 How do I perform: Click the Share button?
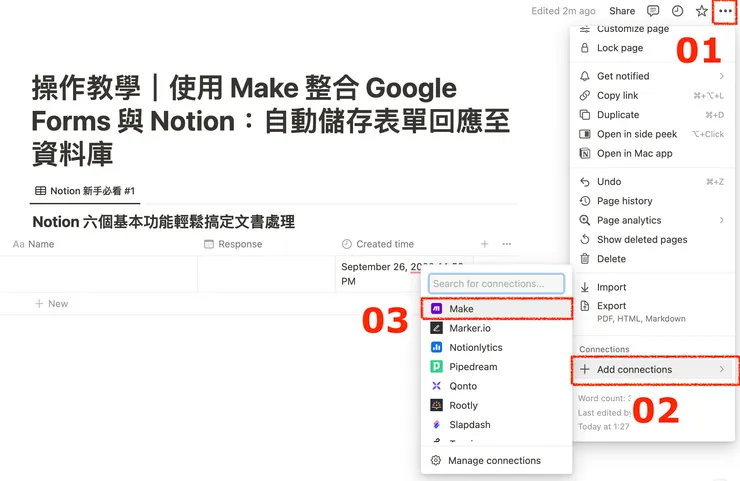622,11
